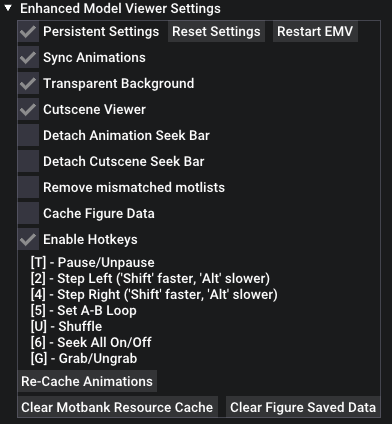Uncheck the Persistent Settings checkbox

28,32
